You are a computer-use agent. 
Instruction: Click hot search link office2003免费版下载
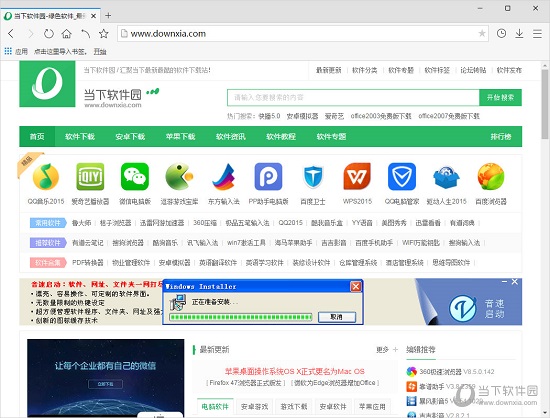381,116
